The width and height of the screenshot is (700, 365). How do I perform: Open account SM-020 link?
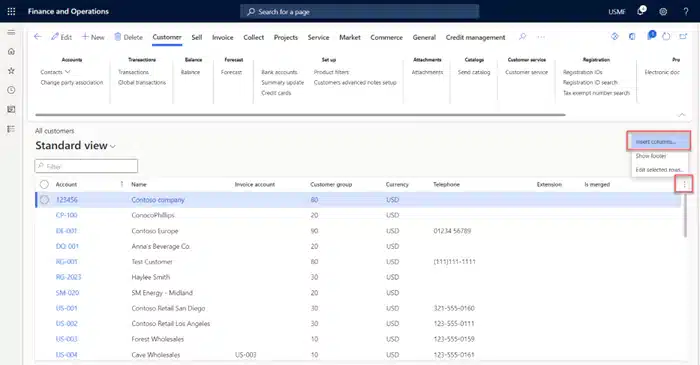[67, 293]
